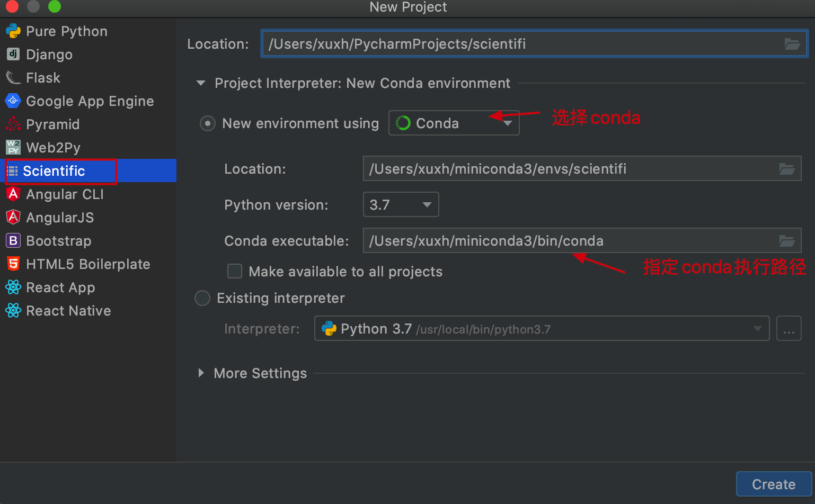The image size is (815, 504).
Task: Click the Web2Py project icon
Action: pyautogui.click(x=13, y=147)
